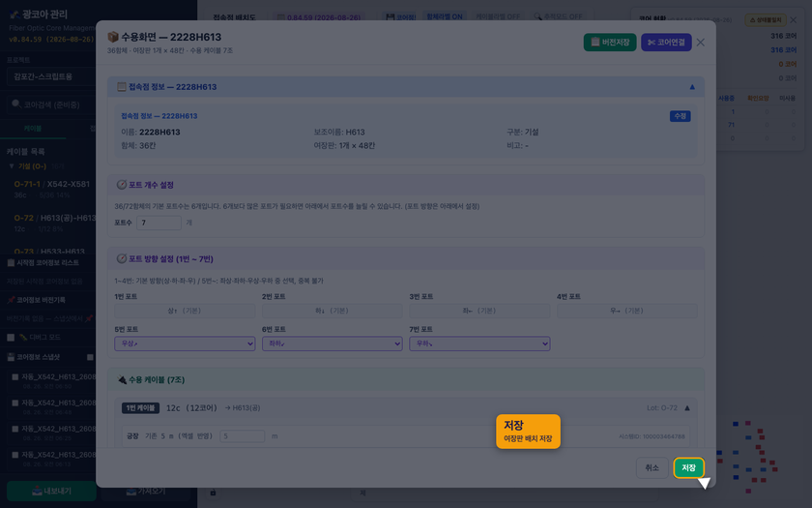Open the 6번 포트 direction dropdown
Viewport: 812px width, 508px height.
[332, 344]
